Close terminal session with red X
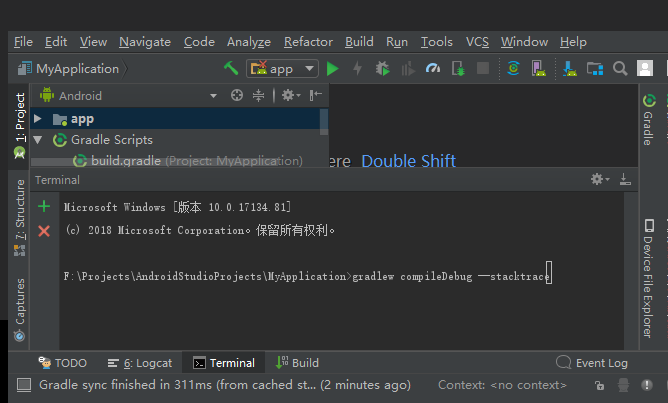 [44, 231]
